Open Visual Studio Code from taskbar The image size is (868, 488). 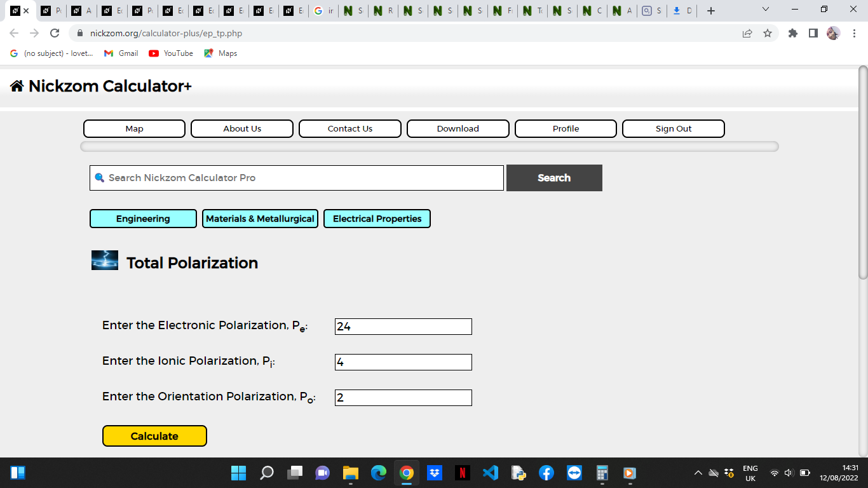tap(491, 473)
